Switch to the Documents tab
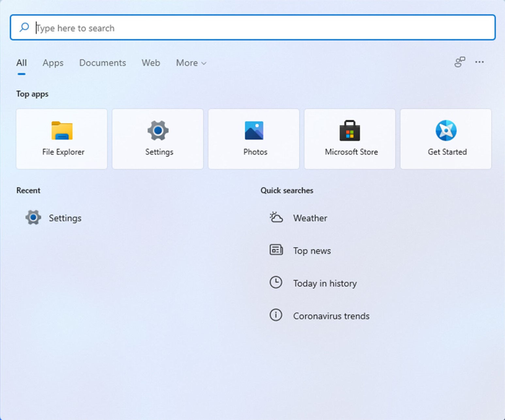 point(103,63)
